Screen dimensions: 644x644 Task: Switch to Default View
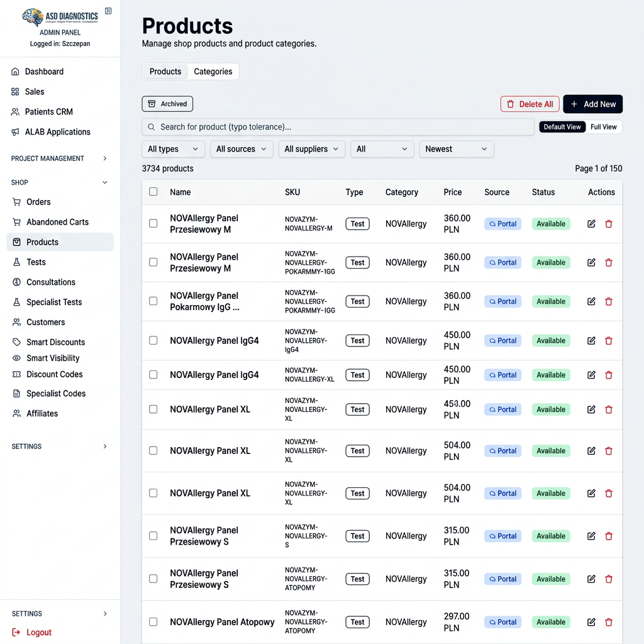[562, 127]
